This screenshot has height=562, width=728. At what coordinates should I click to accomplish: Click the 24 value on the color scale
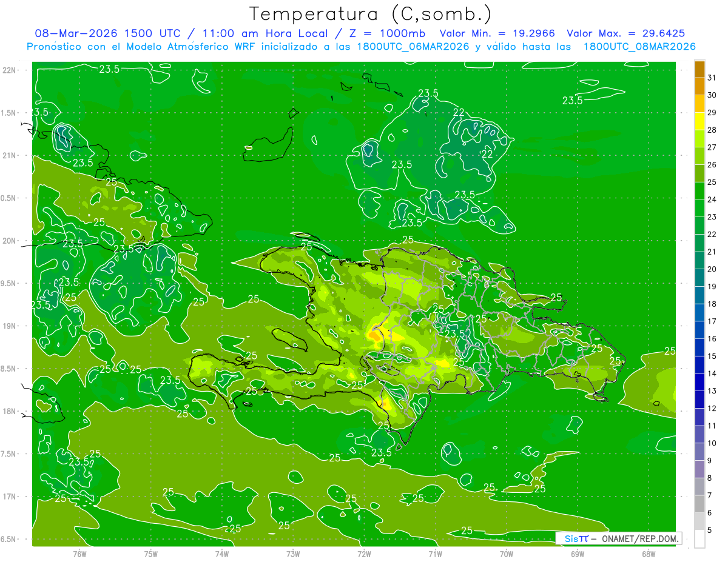point(712,199)
